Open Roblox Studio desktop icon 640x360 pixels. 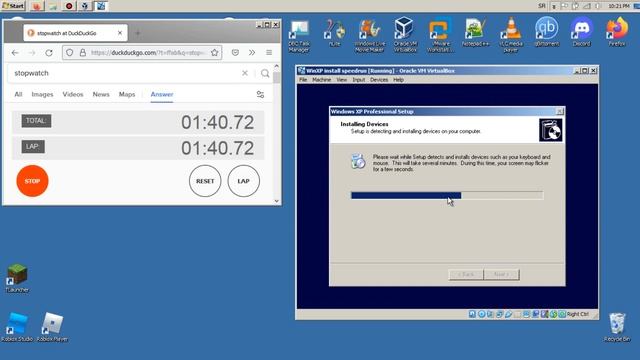(17, 327)
